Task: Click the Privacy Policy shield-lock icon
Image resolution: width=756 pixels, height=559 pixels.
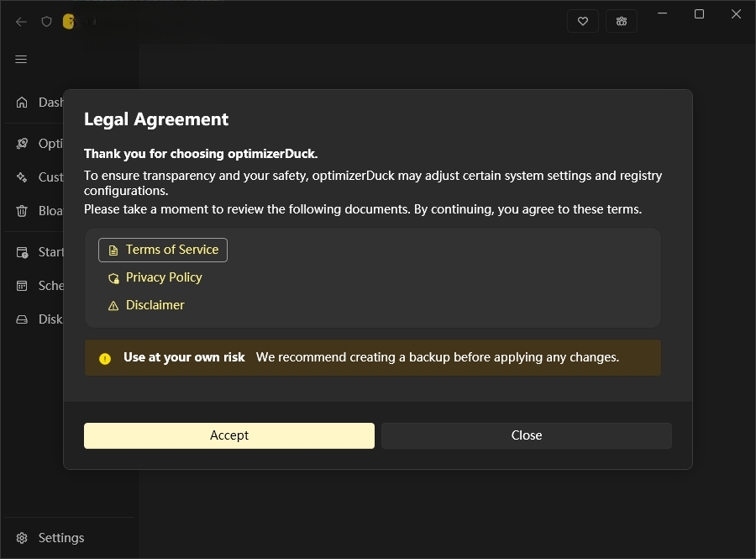Action: [113, 278]
